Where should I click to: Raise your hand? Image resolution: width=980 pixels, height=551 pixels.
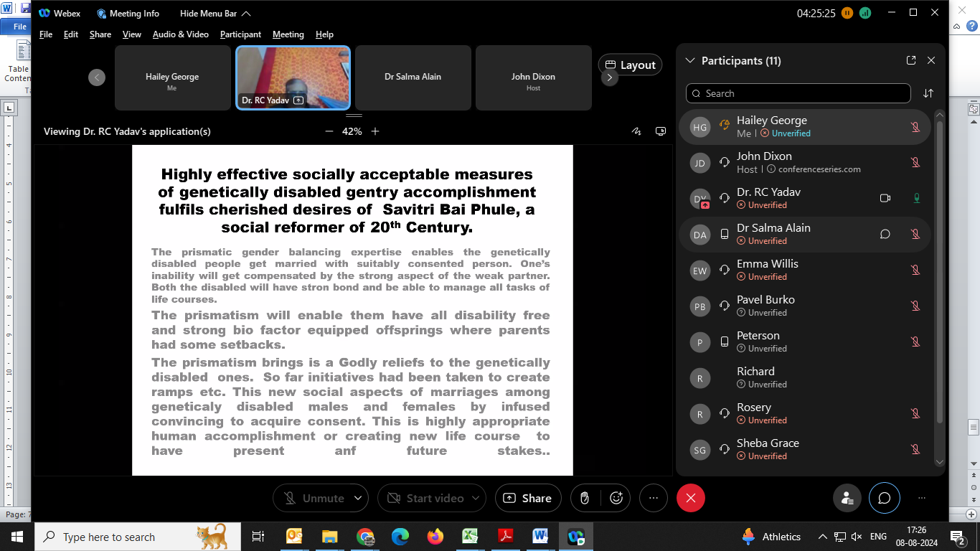click(585, 498)
